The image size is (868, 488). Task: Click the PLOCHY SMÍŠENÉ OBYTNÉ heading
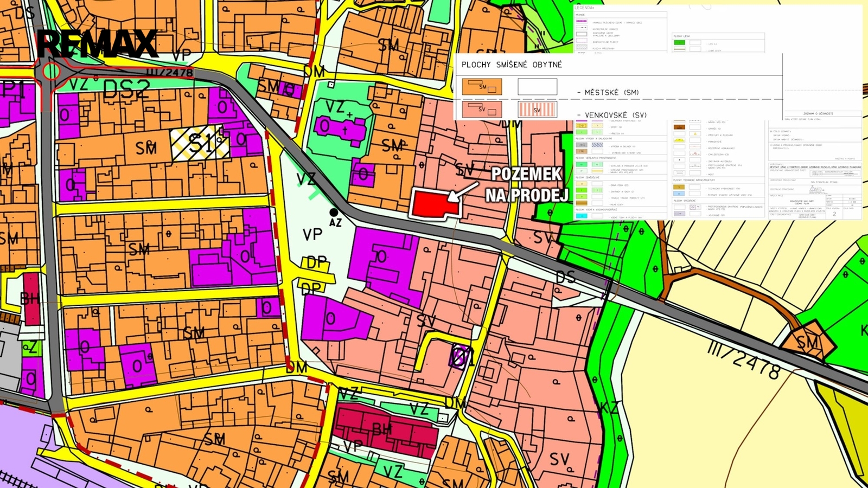[512, 65]
